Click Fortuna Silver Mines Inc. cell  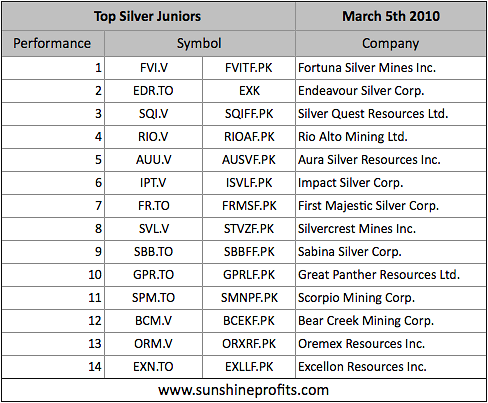coord(391,68)
